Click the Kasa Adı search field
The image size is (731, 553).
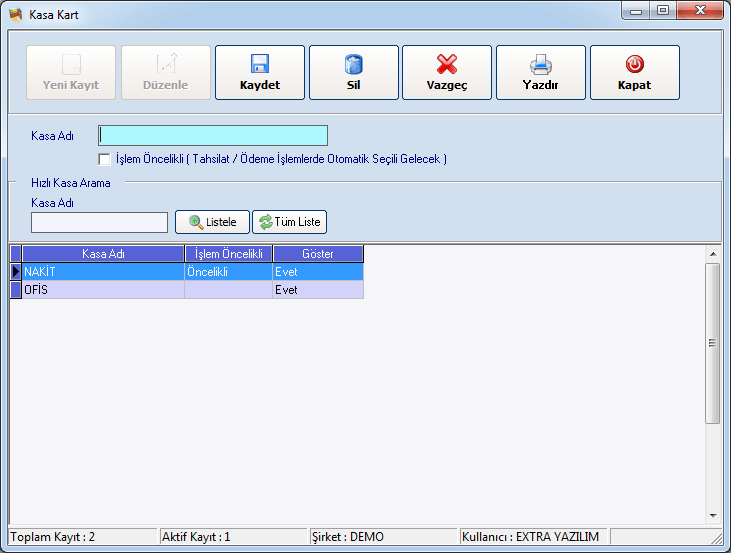tap(99, 222)
